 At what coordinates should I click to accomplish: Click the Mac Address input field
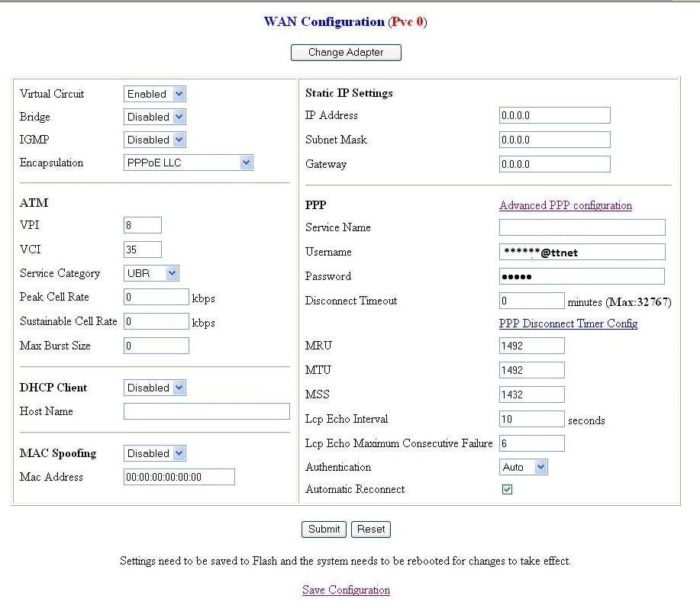tap(177, 476)
